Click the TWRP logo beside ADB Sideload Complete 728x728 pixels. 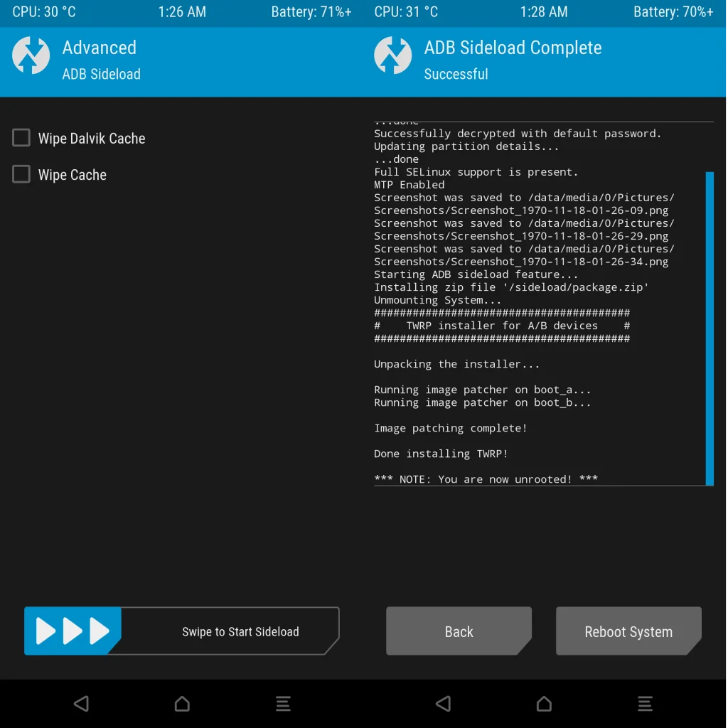click(x=392, y=55)
